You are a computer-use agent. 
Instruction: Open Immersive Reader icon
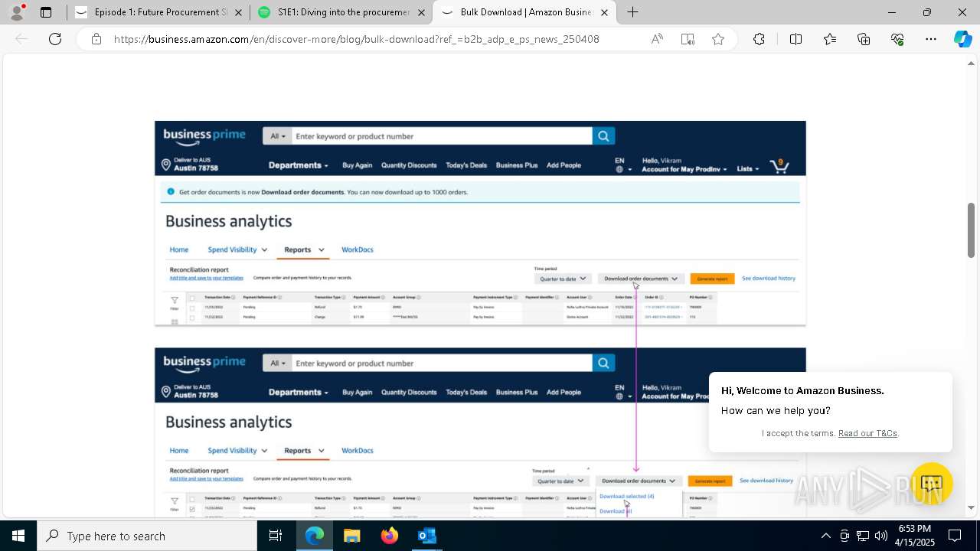click(688, 39)
